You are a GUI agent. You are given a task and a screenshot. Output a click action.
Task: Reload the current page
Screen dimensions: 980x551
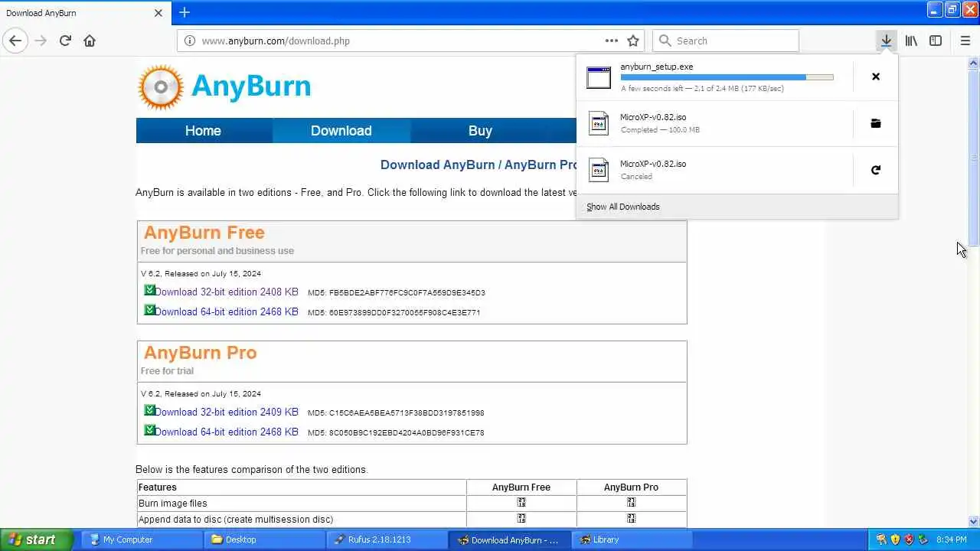[x=65, y=41]
